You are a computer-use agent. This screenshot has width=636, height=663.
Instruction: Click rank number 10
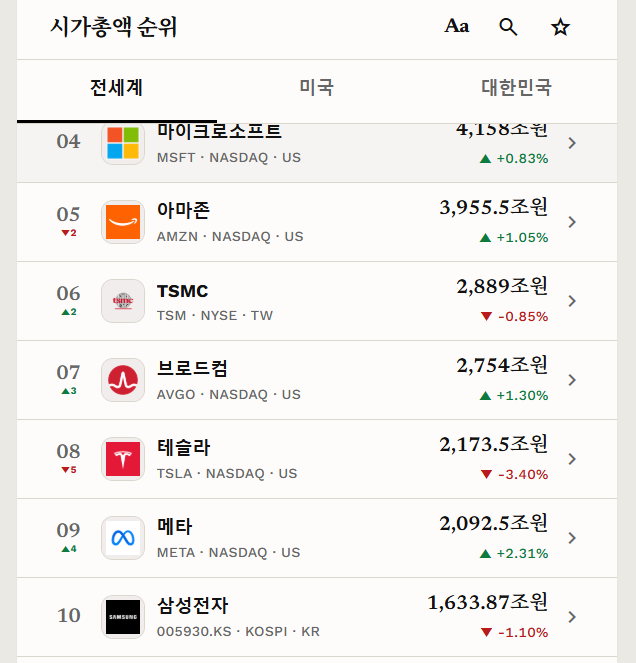click(x=69, y=615)
